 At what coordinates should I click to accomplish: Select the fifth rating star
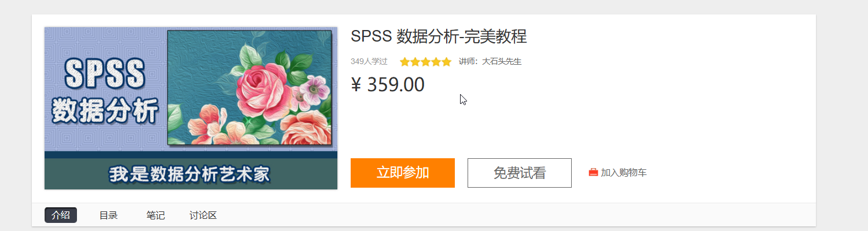click(x=446, y=62)
